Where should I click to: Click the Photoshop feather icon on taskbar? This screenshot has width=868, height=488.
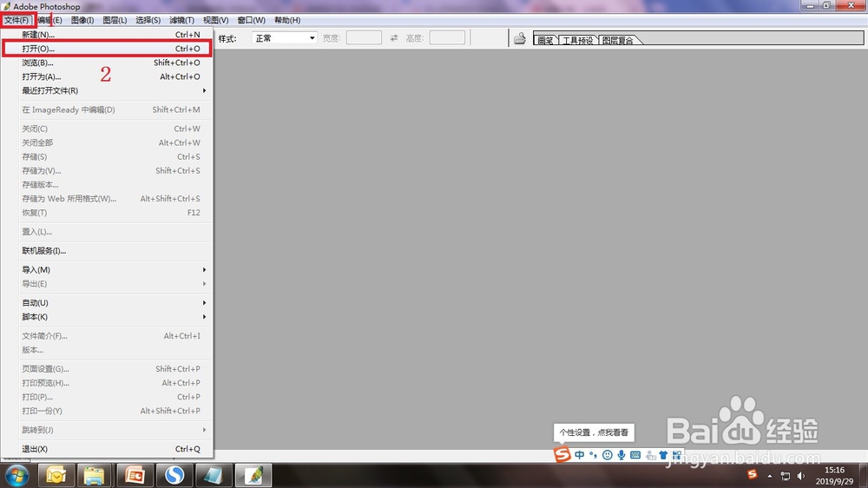point(253,475)
